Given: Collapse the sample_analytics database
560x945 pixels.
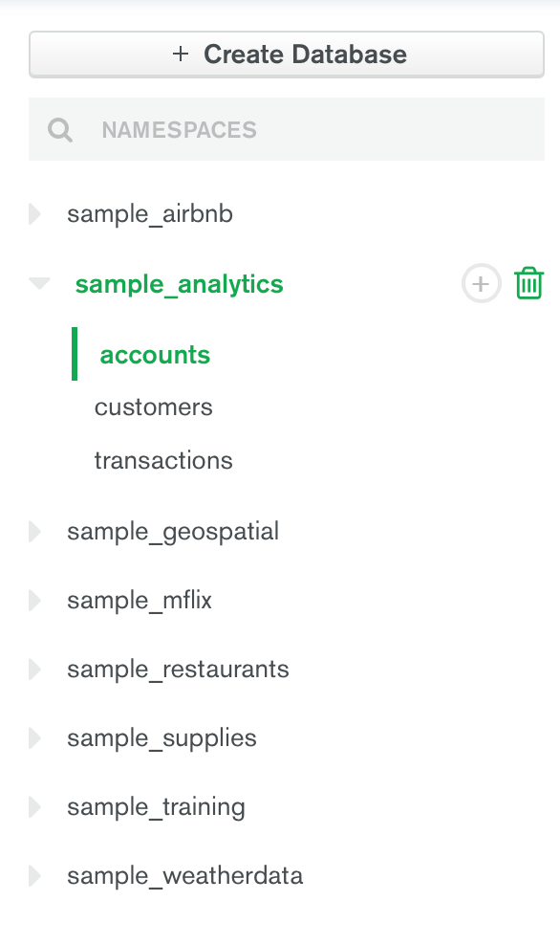Looking at the screenshot, I should (39, 283).
